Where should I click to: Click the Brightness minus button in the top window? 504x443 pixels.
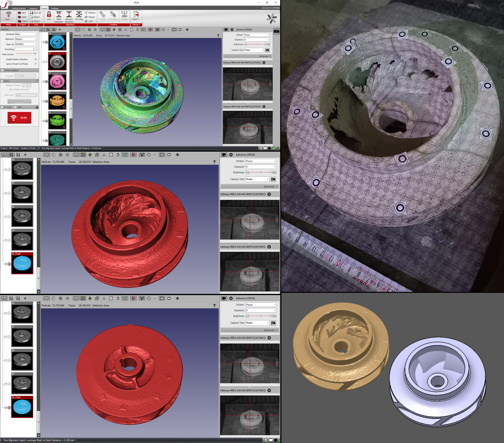(246, 44)
